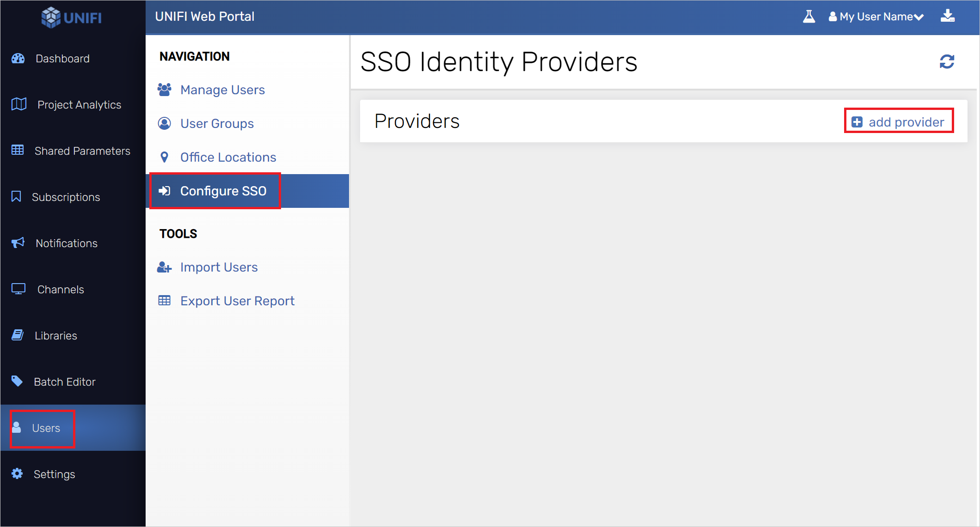
Task: Click the Notifications megaphone icon
Action: tap(17, 243)
